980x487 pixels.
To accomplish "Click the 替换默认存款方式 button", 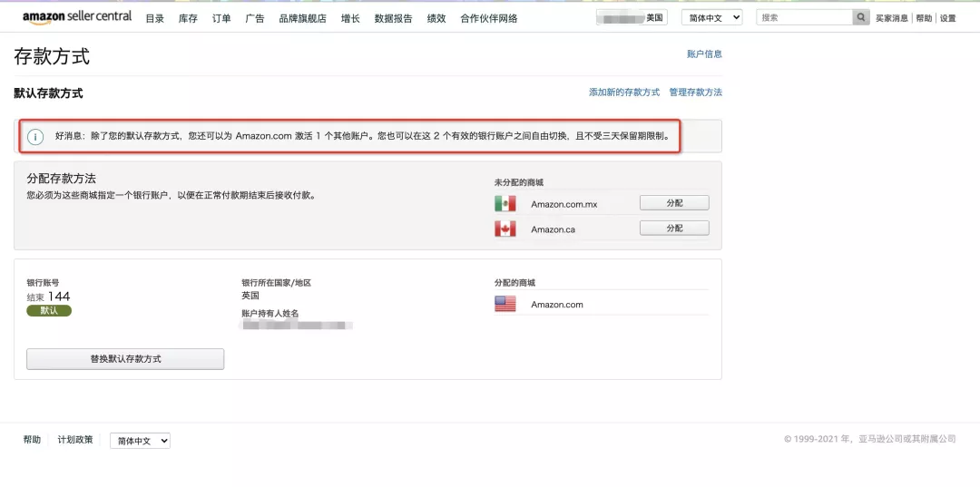I will (x=125, y=359).
